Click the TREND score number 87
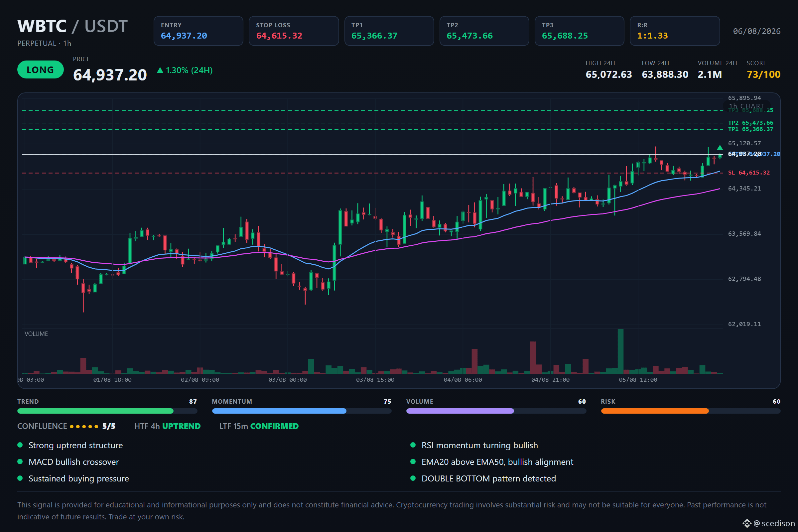 [193, 402]
